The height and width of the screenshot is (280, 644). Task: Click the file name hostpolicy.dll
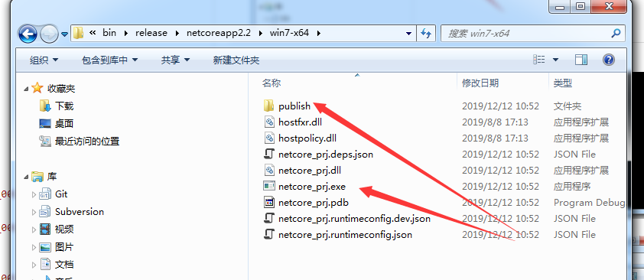307,138
